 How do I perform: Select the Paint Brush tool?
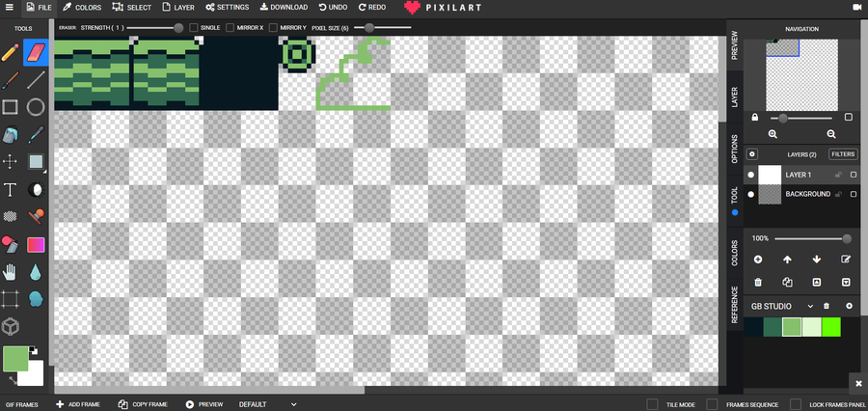pyautogui.click(x=10, y=80)
